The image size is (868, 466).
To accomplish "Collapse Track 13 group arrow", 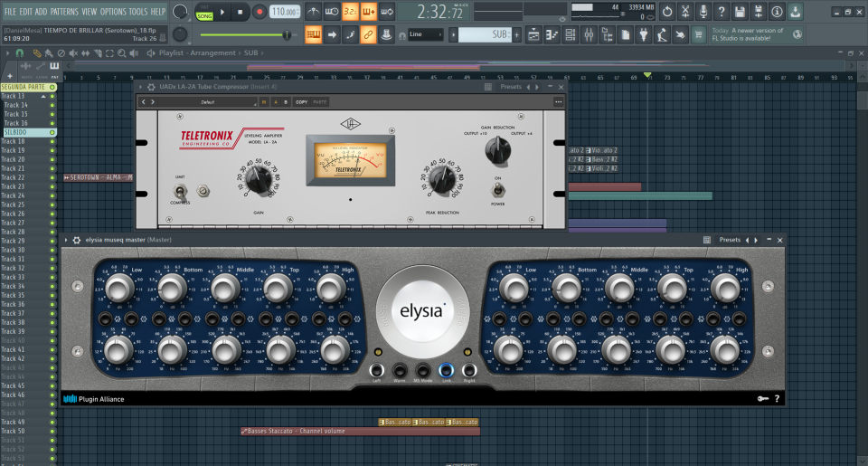I will coord(43,97).
